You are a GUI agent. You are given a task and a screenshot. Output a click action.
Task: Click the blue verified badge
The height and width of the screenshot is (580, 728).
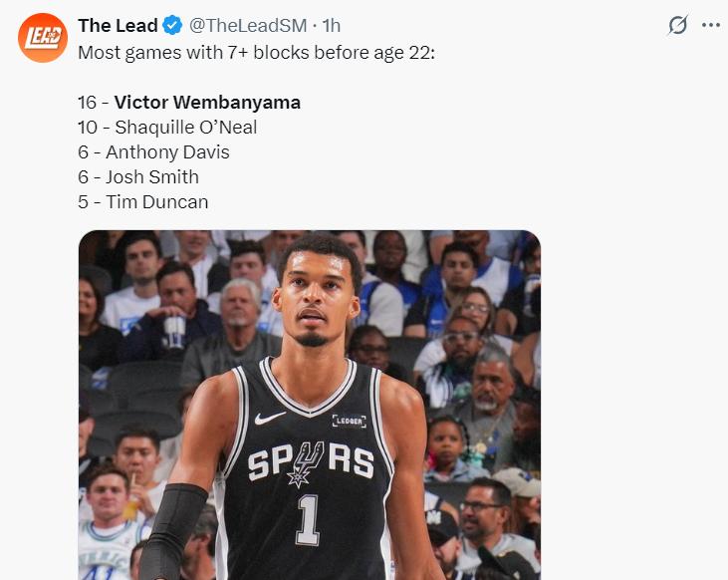click(171, 26)
